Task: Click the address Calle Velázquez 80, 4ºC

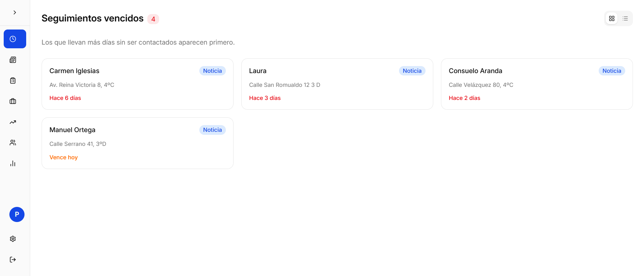Action: tap(481, 85)
